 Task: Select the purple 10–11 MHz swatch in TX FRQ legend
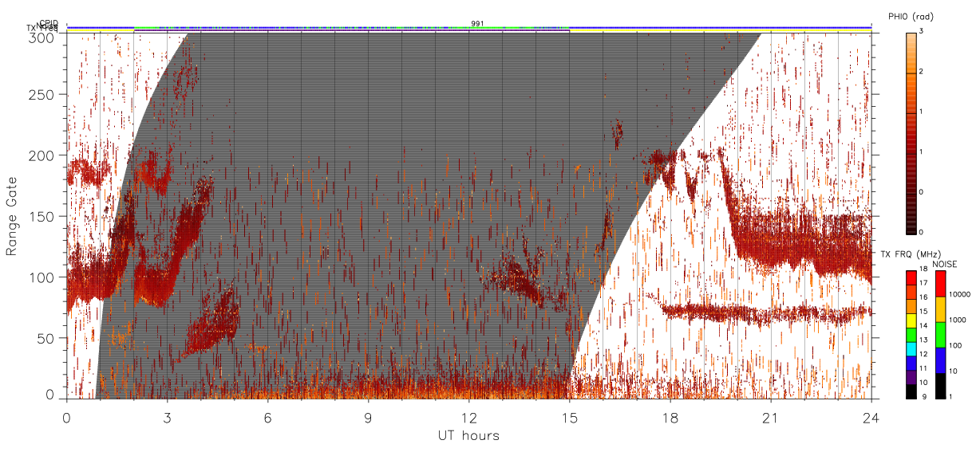[910, 376]
